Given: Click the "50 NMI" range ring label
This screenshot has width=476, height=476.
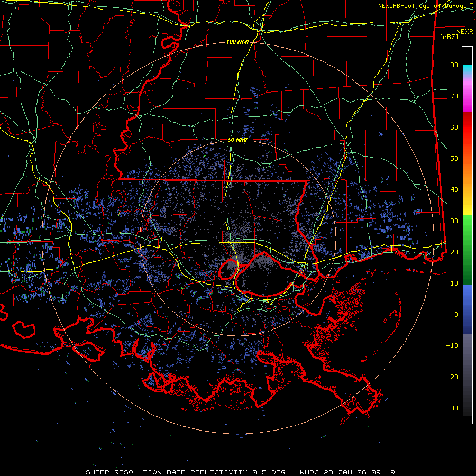Looking at the screenshot, I should pyautogui.click(x=237, y=140).
